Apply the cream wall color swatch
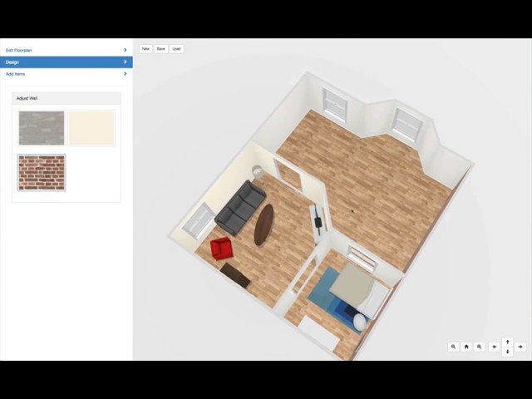Image resolution: width=532 pixels, height=399 pixels. (91, 128)
